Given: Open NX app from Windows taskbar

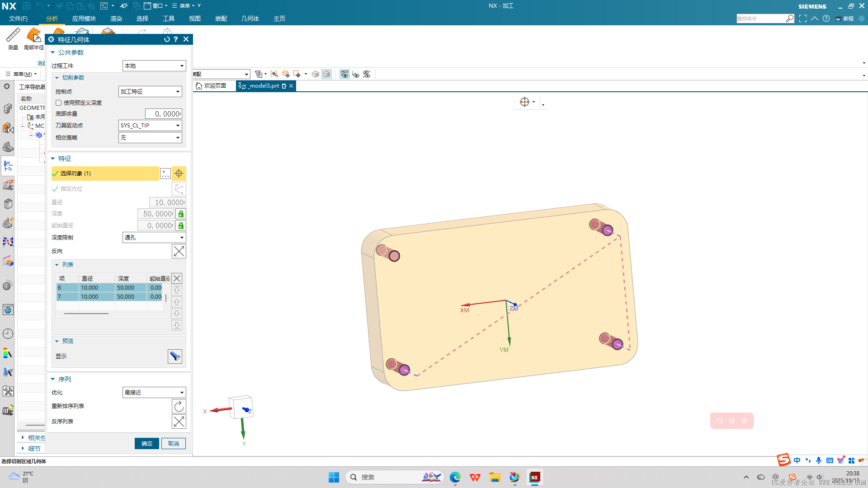Looking at the screenshot, I should point(534,477).
